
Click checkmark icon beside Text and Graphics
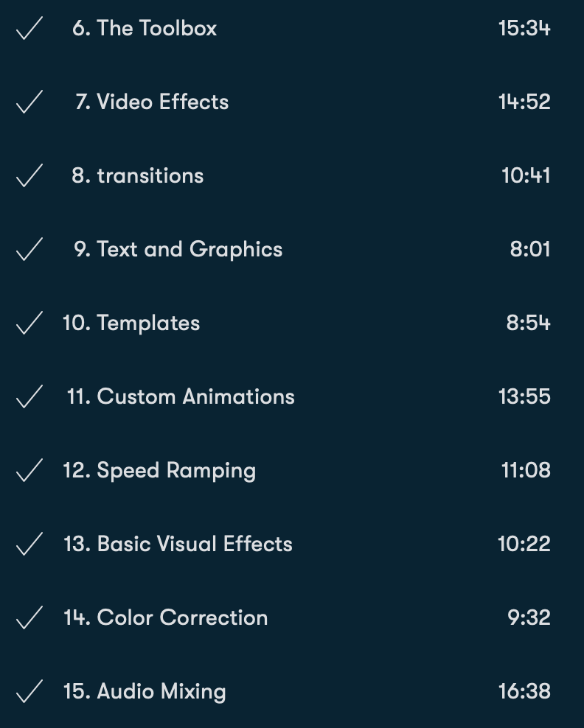point(29,249)
